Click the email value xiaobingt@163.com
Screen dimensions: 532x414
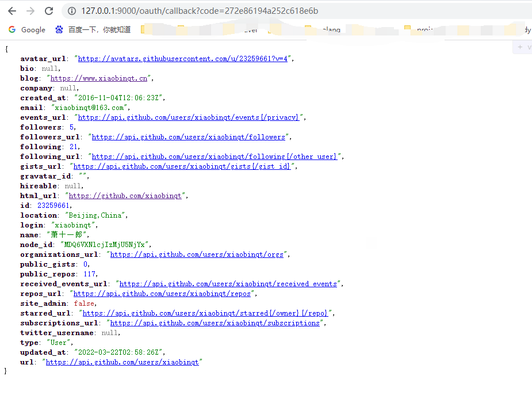pos(89,108)
